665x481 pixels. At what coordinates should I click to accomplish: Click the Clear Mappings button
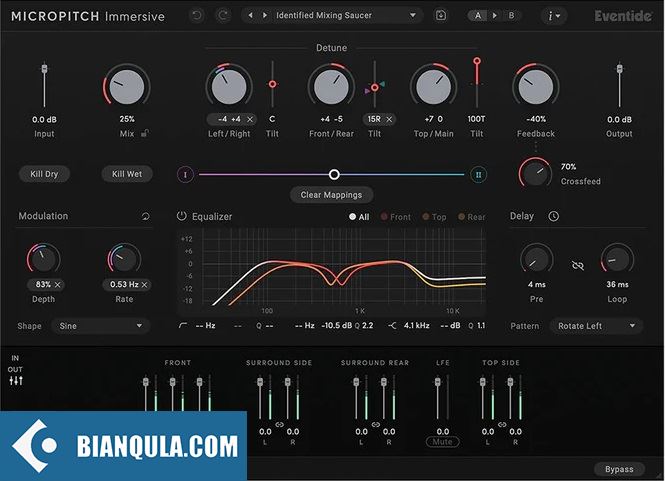(x=331, y=195)
